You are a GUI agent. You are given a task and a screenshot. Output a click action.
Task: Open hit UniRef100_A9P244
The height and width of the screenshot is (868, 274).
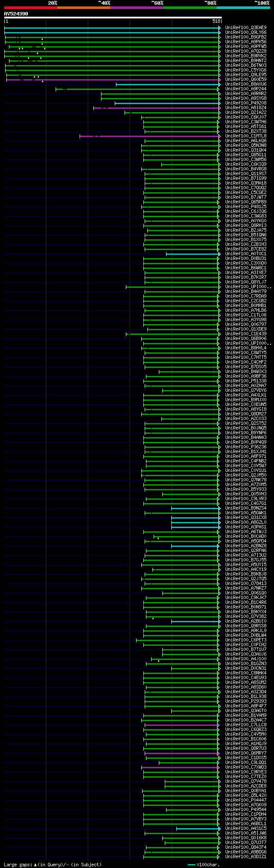point(246,89)
